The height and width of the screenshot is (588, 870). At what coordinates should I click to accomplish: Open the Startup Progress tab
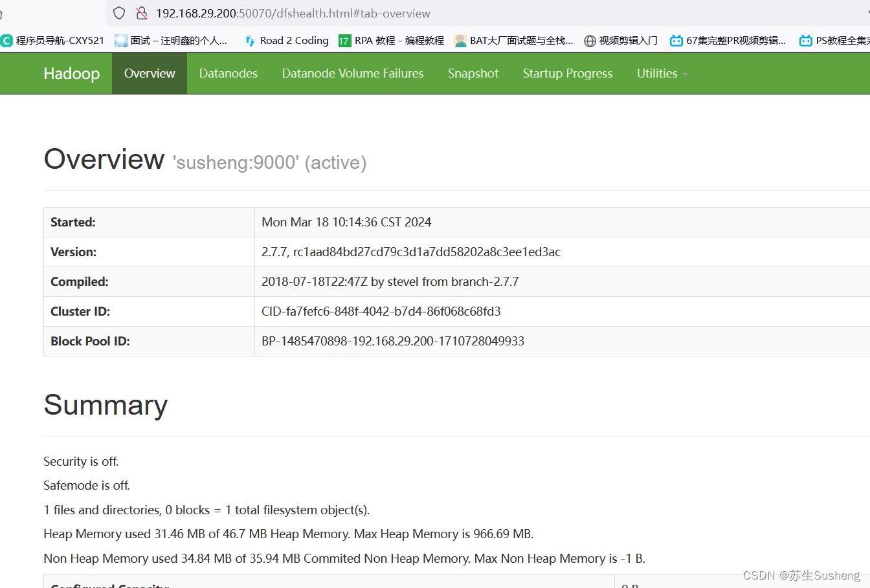pyautogui.click(x=568, y=73)
